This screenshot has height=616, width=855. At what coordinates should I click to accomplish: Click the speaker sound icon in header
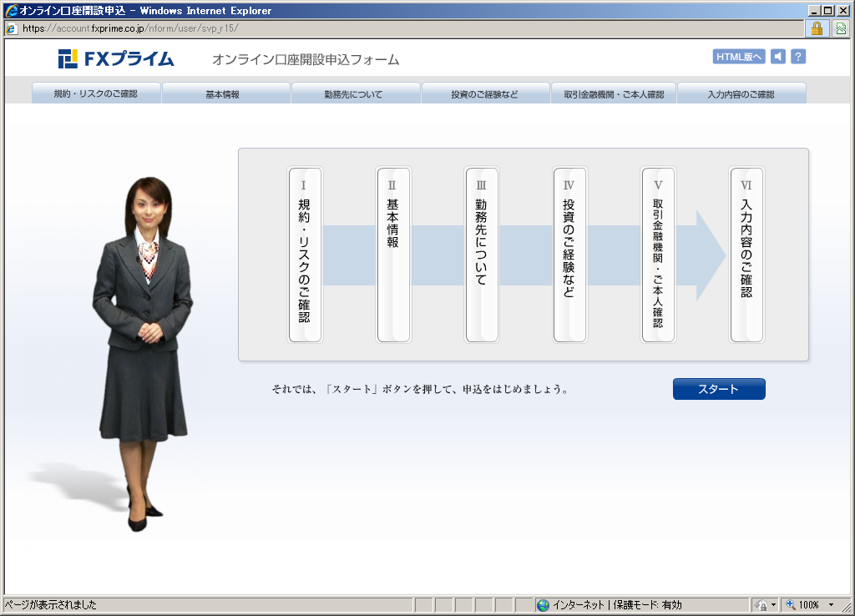778,57
